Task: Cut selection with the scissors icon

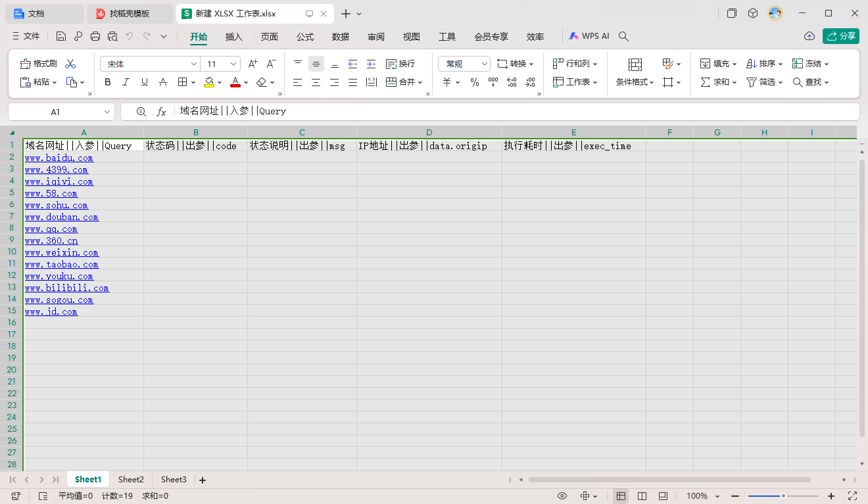Action: coord(70,64)
